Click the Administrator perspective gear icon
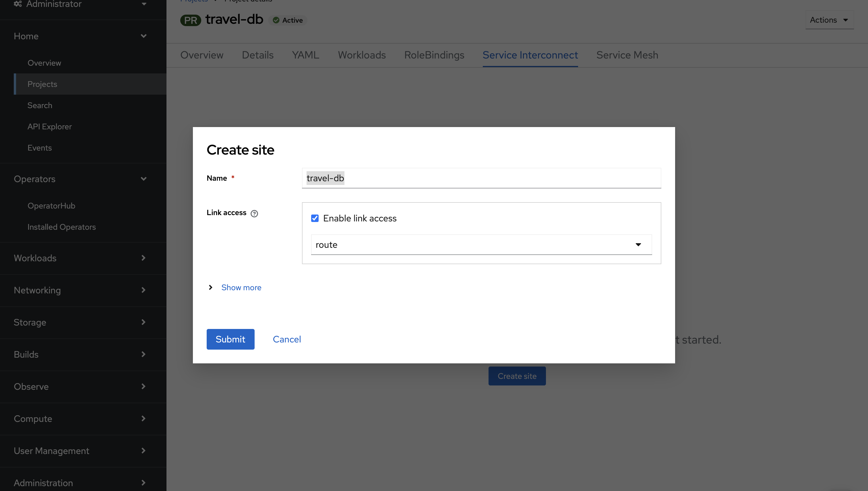Viewport: 868px width, 491px height. [x=18, y=4]
